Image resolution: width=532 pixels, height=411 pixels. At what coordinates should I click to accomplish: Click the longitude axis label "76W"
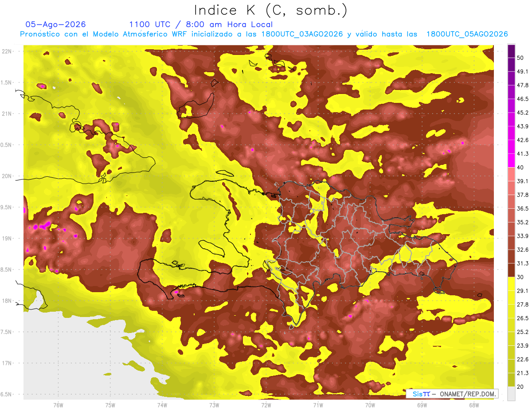(x=58, y=405)
